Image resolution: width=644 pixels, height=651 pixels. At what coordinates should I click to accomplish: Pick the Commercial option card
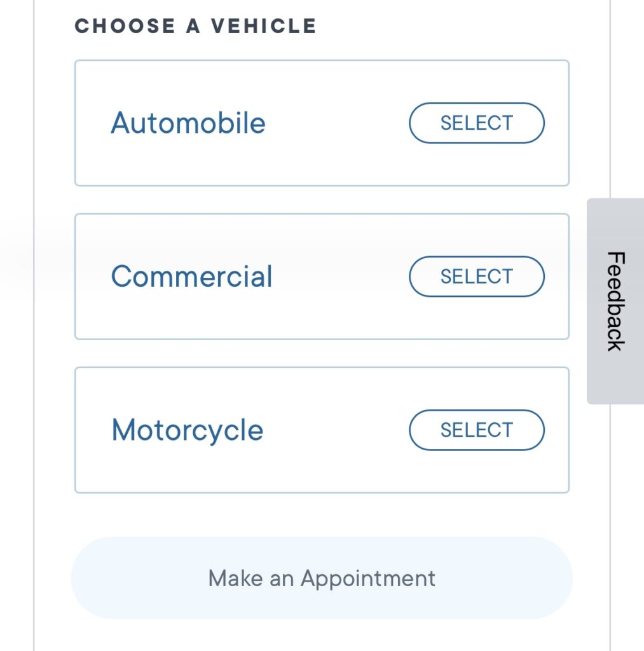click(x=322, y=277)
